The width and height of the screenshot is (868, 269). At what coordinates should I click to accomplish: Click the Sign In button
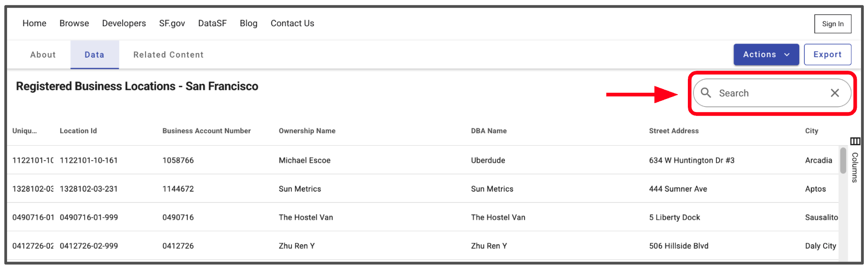pos(832,24)
